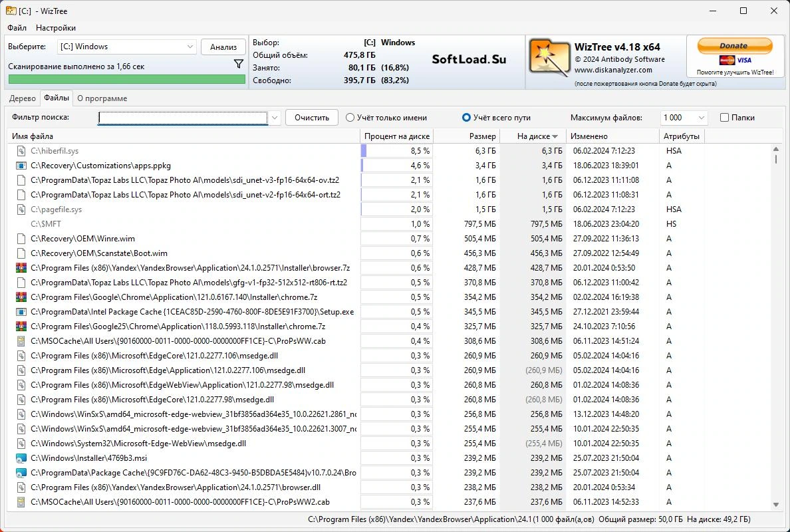The width and height of the screenshot is (790, 532).
Task: Click icon of EdgeWebView msedge.dll
Action: pyautogui.click(x=21, y=384)
